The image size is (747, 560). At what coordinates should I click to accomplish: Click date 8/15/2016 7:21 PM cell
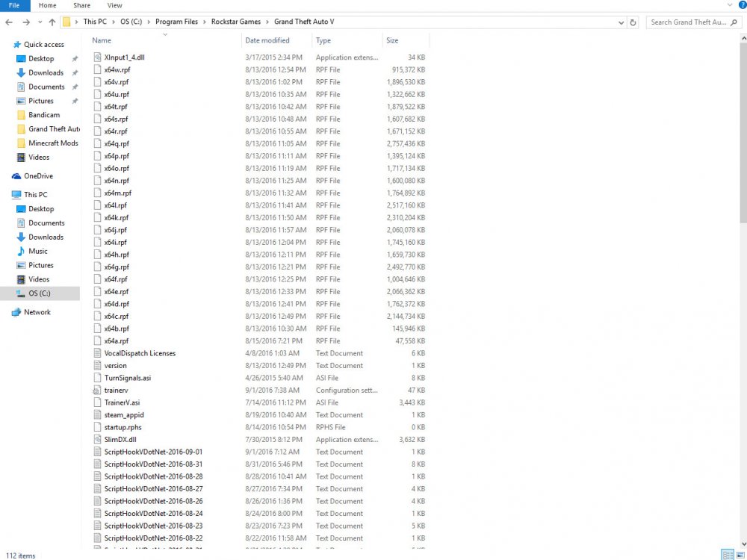point(274,341)
